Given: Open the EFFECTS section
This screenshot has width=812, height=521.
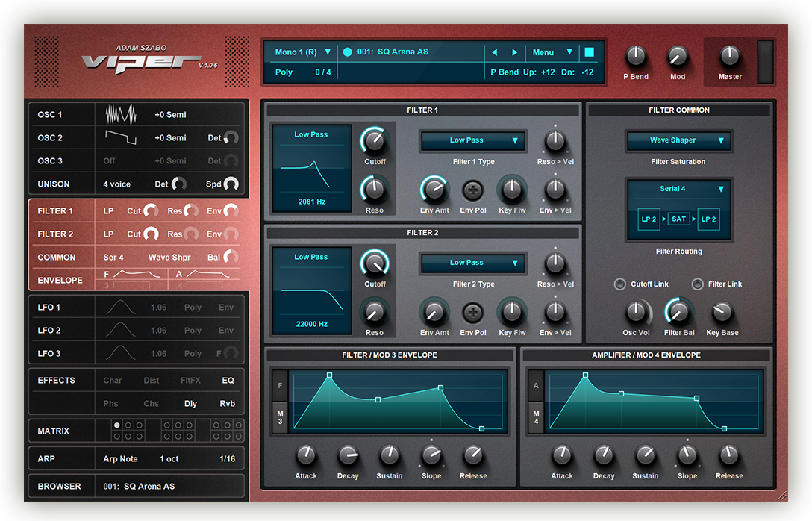Looking at the screenshot, I should (x=57, y=381).
